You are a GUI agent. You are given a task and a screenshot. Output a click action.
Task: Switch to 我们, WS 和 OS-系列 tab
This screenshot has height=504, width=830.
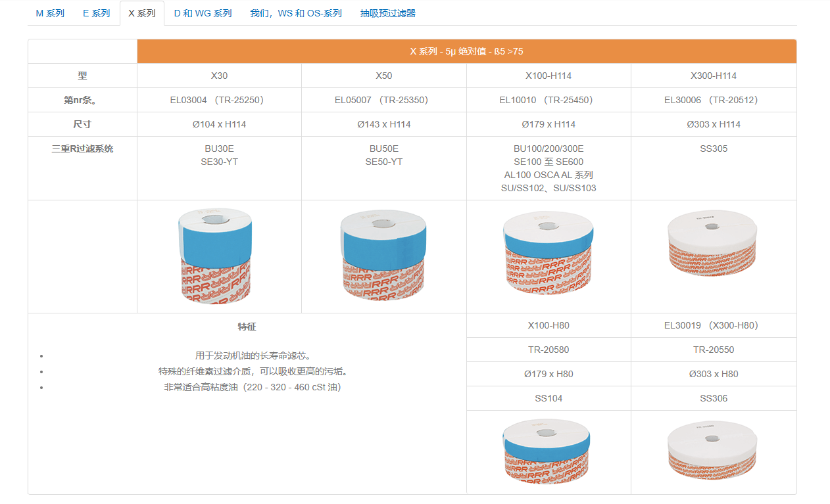point(296,13)
